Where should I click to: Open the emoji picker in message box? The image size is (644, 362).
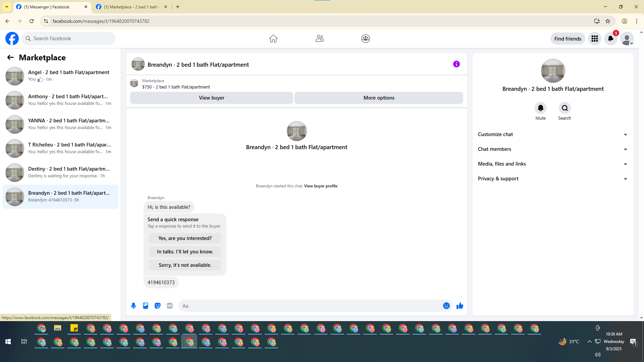[446, 306]
